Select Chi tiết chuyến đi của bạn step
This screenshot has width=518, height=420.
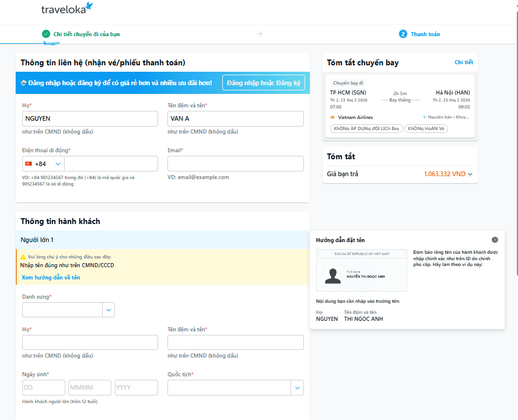(x=86, y=34)
